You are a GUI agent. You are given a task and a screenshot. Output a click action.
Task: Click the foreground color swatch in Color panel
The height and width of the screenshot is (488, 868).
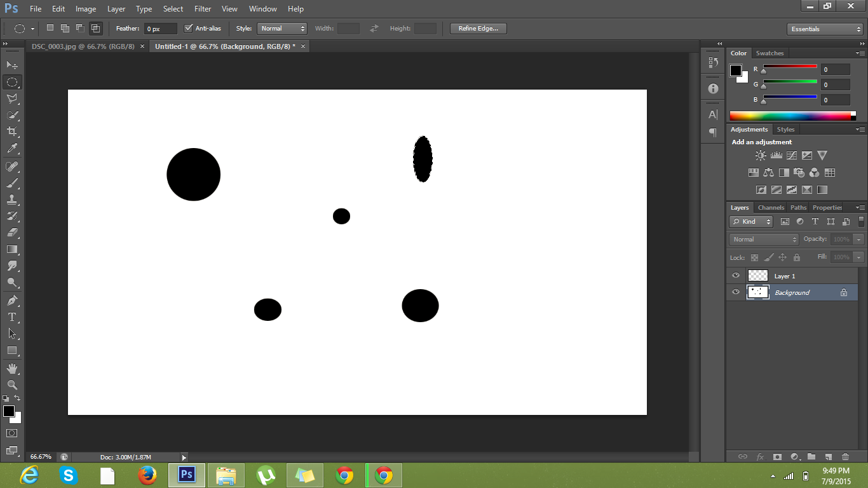tap(736, 70)
